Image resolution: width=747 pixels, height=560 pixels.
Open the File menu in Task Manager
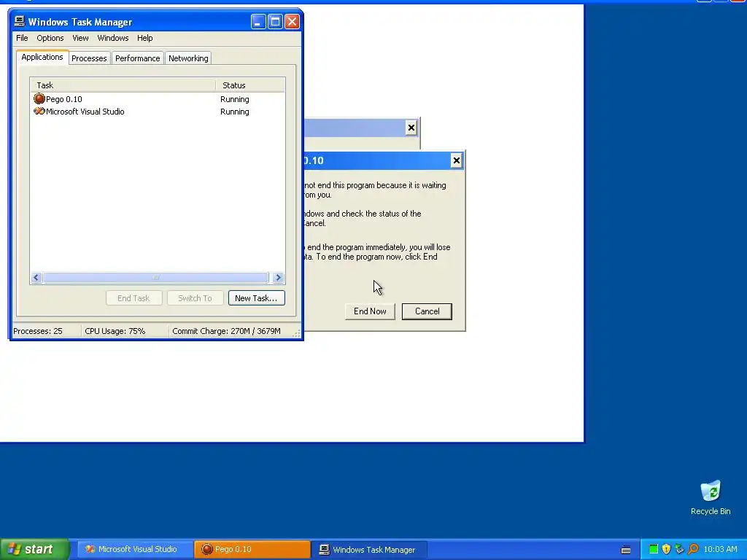[22, 38]
